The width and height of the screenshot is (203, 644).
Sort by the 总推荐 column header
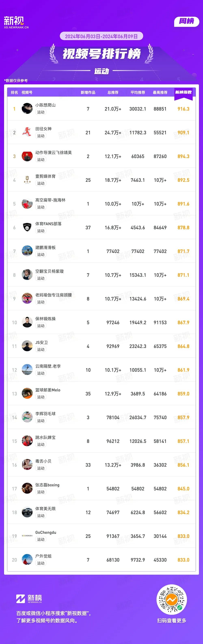tap(113, 93)
